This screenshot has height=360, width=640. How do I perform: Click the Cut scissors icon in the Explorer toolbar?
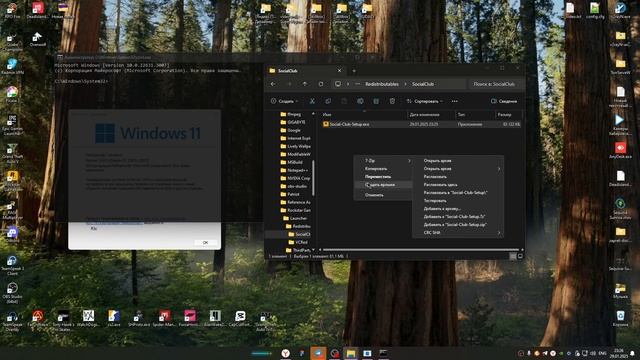pos(312,101)
